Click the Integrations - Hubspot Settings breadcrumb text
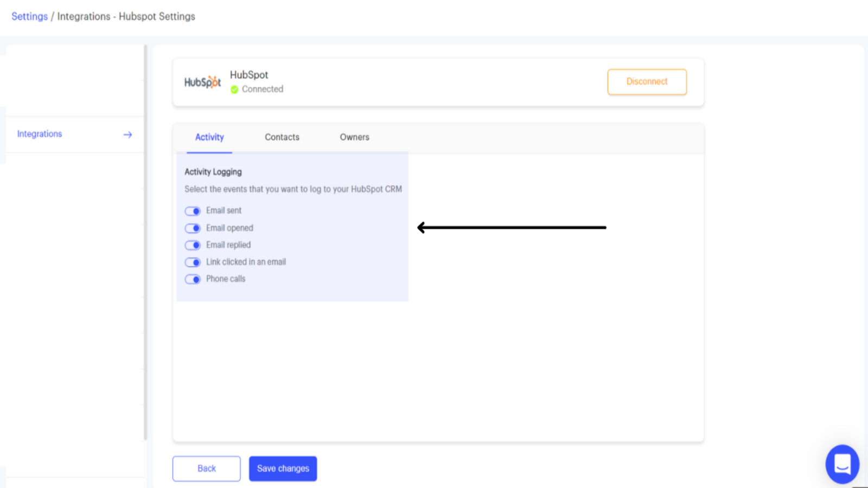 [x=126, y=16]
